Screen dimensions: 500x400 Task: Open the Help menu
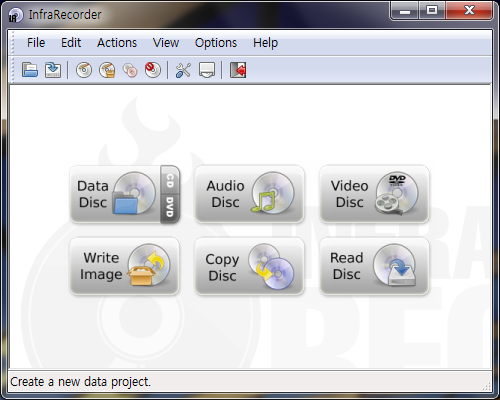pos(265,43)
